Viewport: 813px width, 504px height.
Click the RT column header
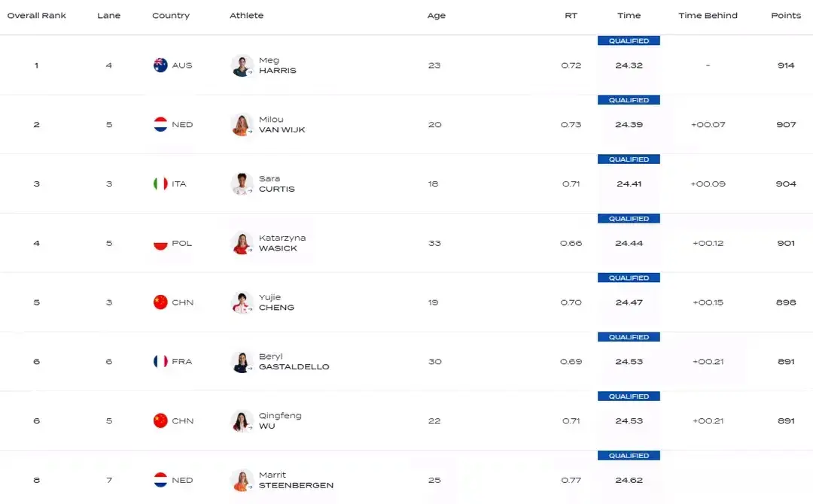click(x=571, y=16)
